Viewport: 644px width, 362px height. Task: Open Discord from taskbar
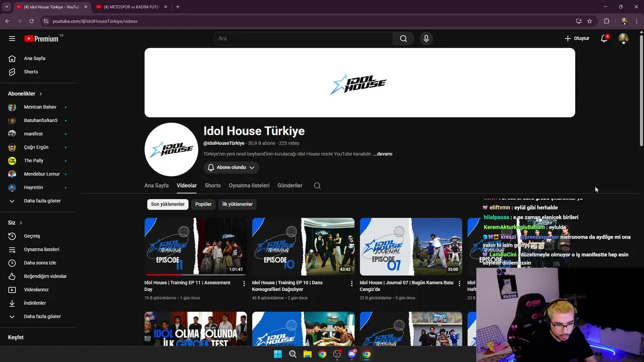[352, 354]
